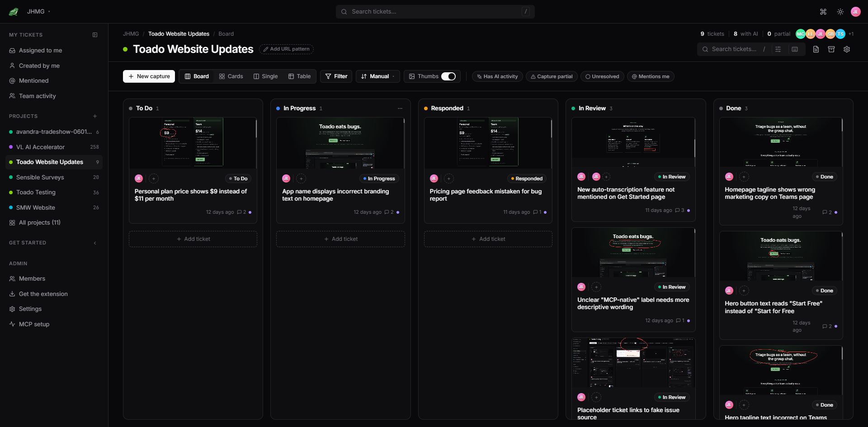Open comments on Pricing page feedback ticket
Image resolution: width=868 pixels, height=427 pixels.
[537, 212]
